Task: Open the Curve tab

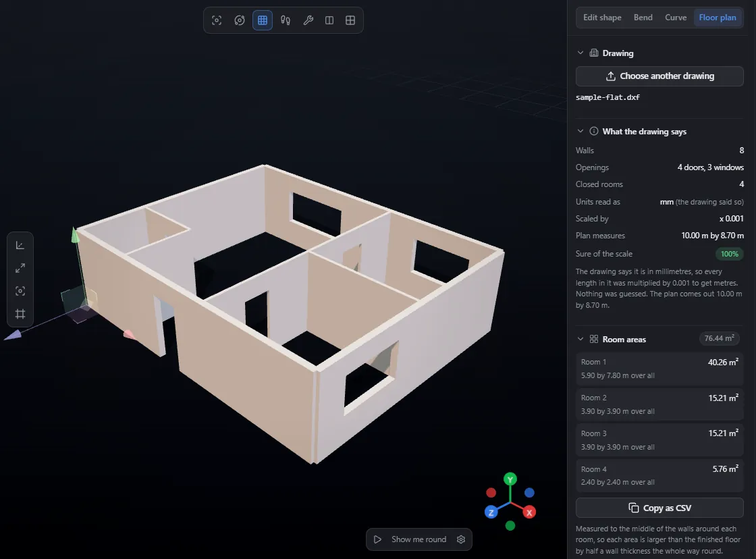Action: coord(676,18)
